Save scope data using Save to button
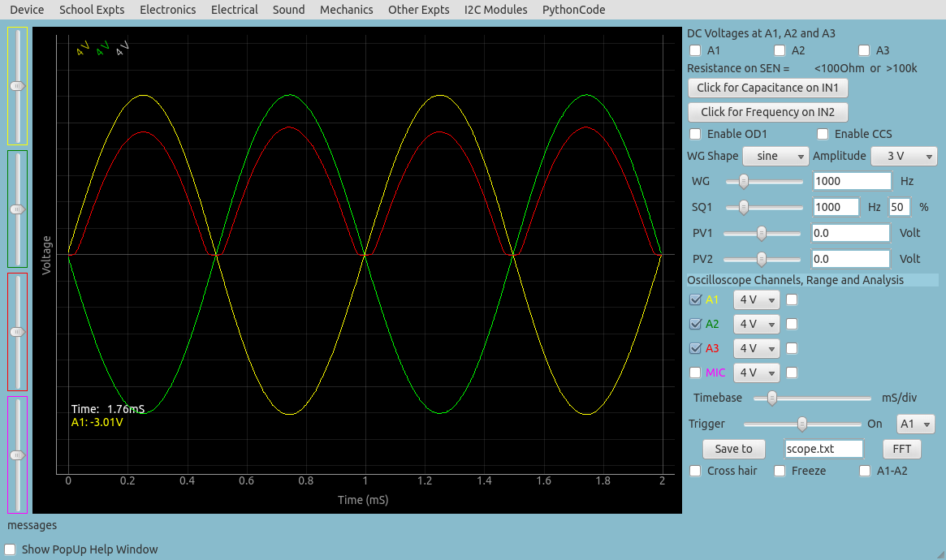 coord(733,448)
